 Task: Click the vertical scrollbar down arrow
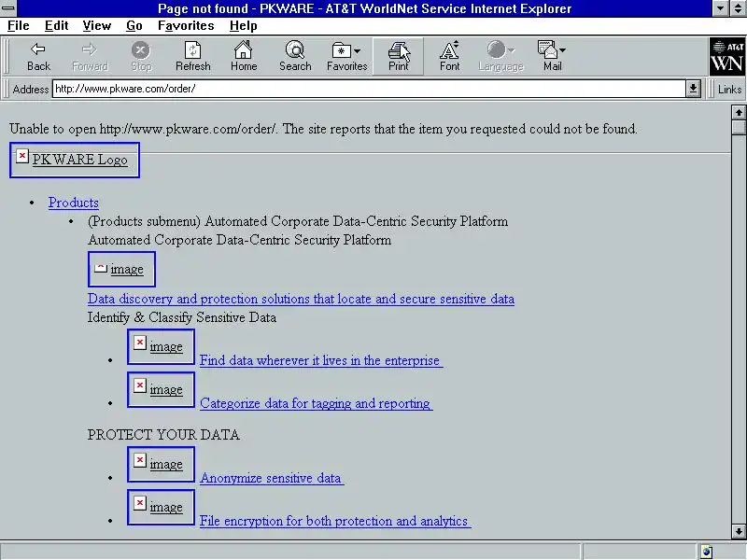pyautogui.click(x=739, y=531)
